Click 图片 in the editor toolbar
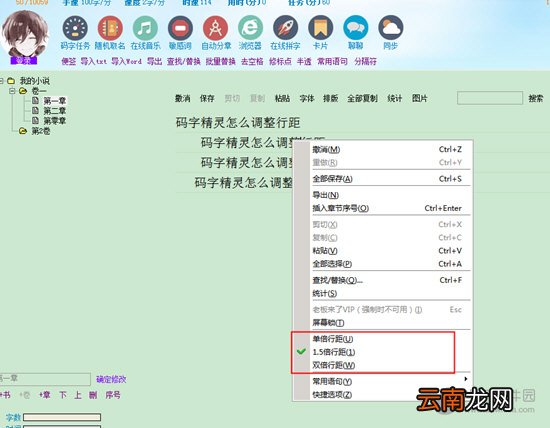 coord(420,99)
